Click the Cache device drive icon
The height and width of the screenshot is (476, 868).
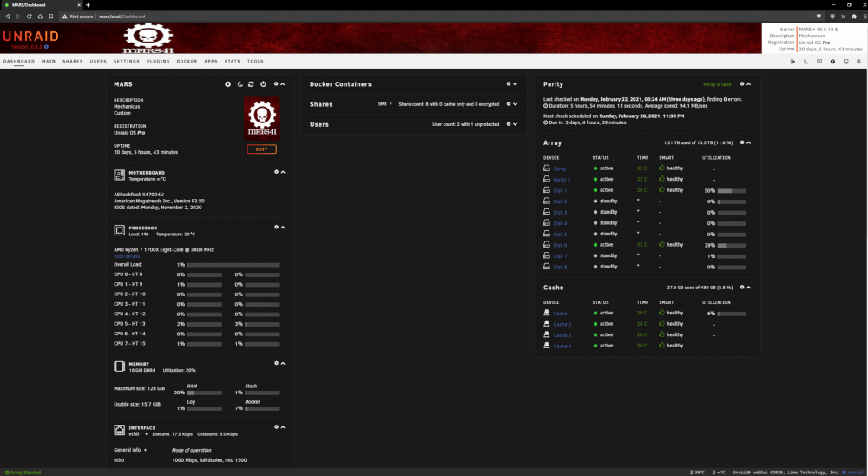pos(547,313)
